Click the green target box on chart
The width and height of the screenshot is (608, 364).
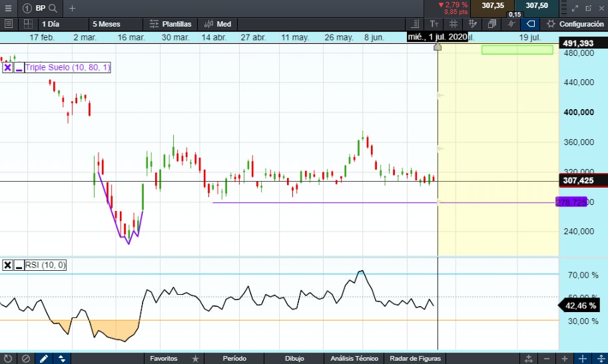(517, 50)
